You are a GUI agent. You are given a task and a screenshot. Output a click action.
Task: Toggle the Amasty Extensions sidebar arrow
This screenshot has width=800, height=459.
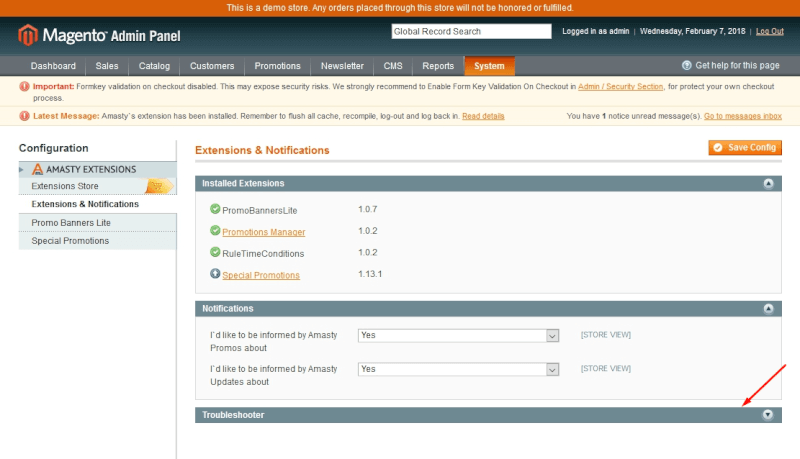point(21,169)
